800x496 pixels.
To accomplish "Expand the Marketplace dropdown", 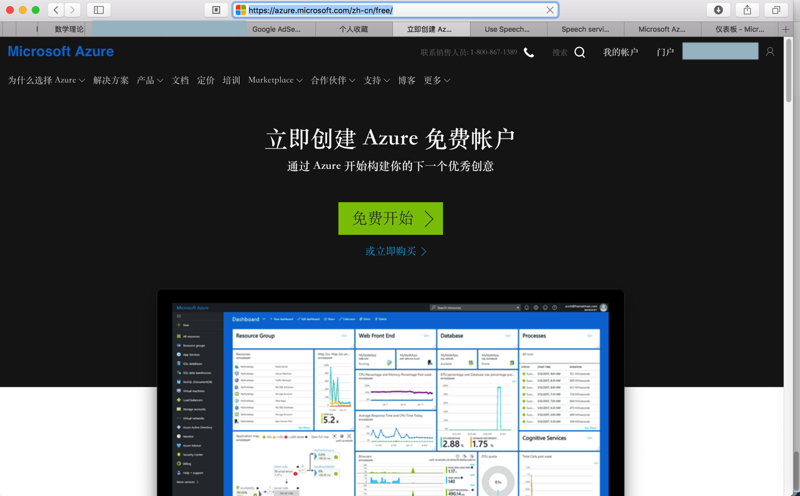I will pos(275,80).
